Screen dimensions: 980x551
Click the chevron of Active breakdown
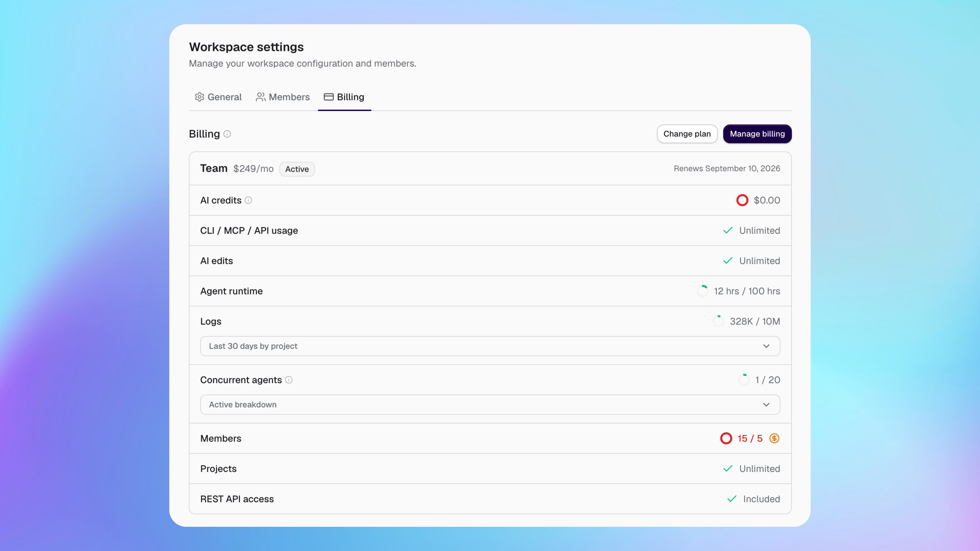coord(766,405)
